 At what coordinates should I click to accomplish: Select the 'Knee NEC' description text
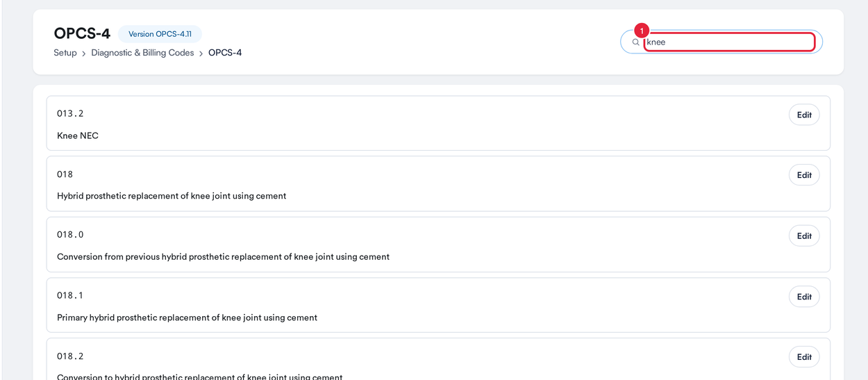tap(78, 135)
